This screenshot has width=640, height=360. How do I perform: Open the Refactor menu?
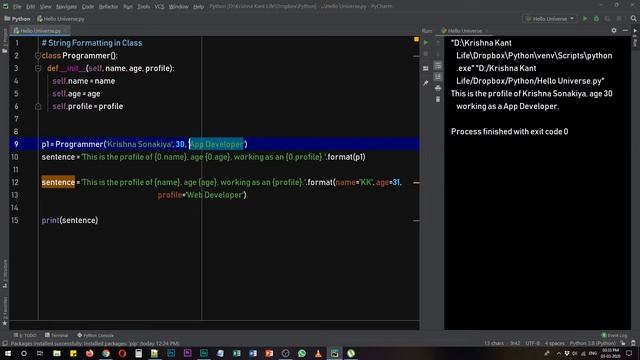pyautogui.click(x=108, y=7)
